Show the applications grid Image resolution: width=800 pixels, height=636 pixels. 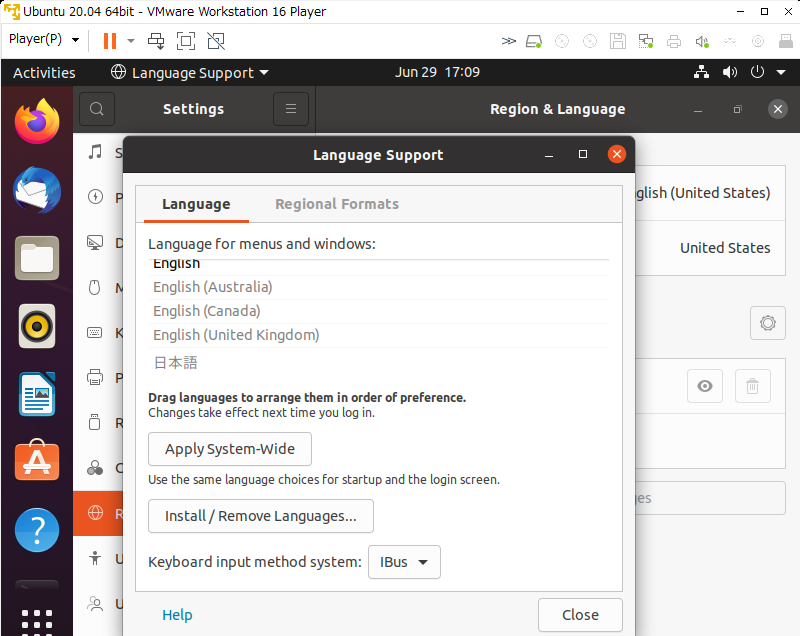pyautogui.click(x=37, y=621)
